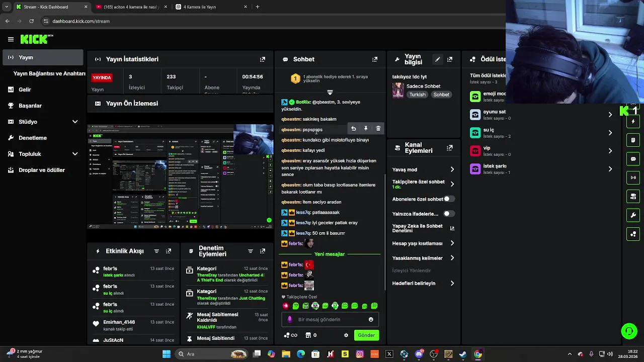Open Denetleme in the sidebar
644x362 pixels.
43,138
